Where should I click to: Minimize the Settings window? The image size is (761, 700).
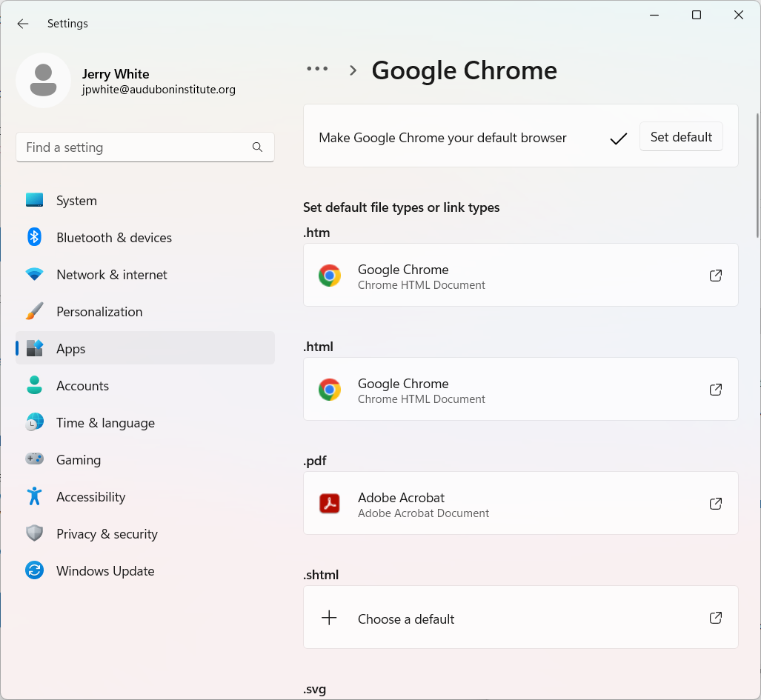[654, 15]
